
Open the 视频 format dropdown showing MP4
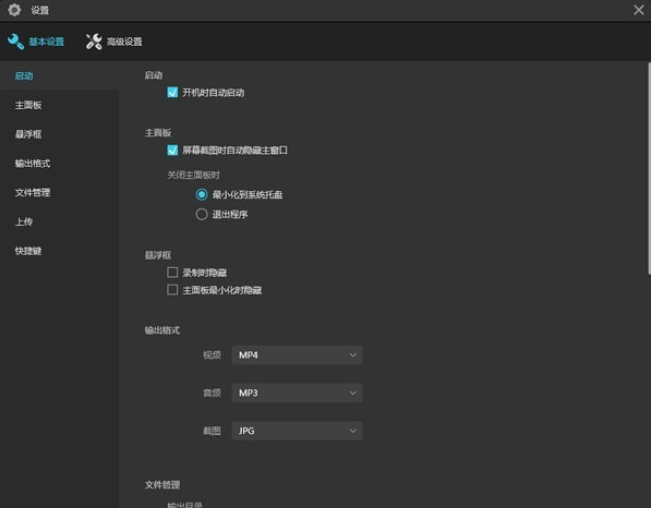point(296,355)
